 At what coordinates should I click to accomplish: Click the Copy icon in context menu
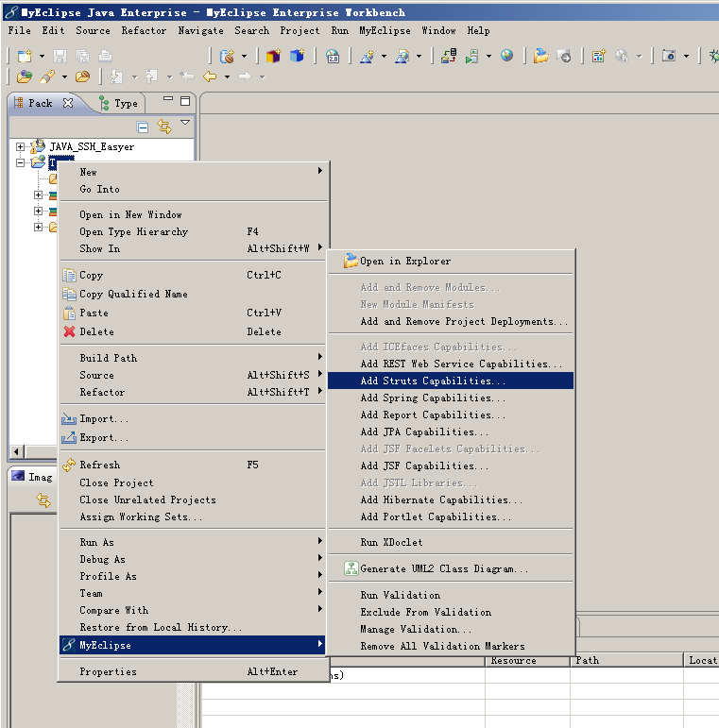coord(68,276)
